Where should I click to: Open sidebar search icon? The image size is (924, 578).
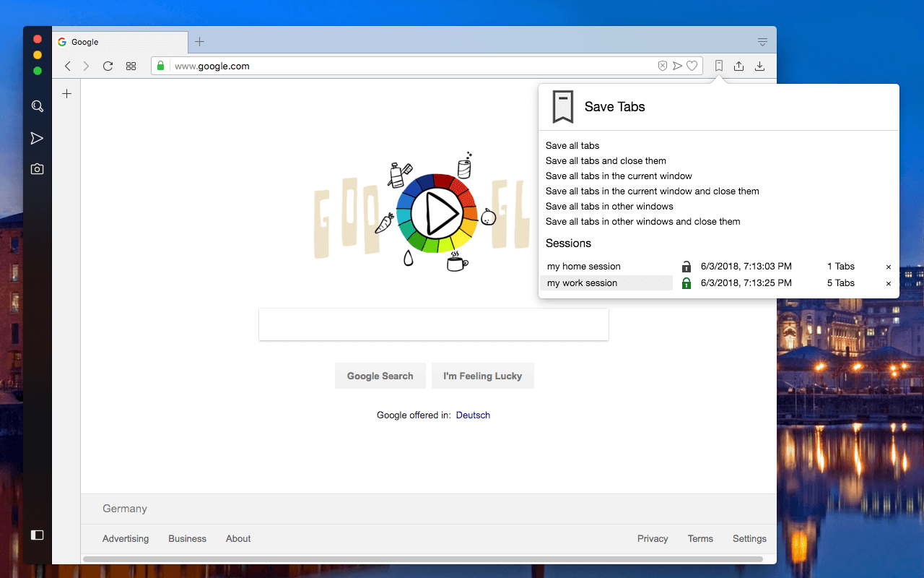(38, 106)
